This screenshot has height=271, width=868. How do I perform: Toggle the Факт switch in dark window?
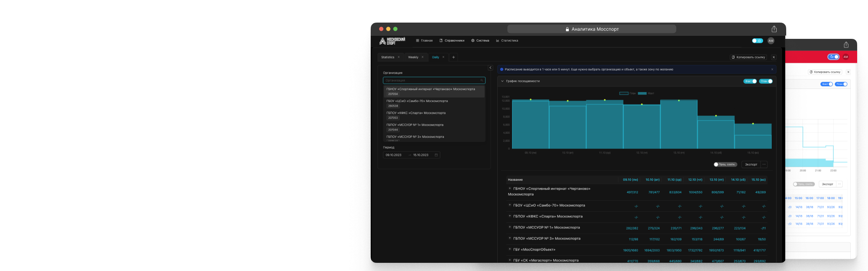750,81
